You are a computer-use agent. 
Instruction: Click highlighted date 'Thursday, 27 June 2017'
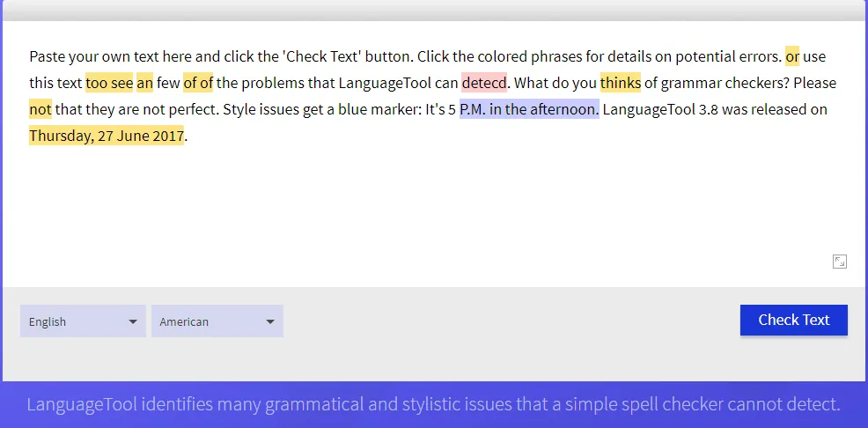(x=107, y=136)
